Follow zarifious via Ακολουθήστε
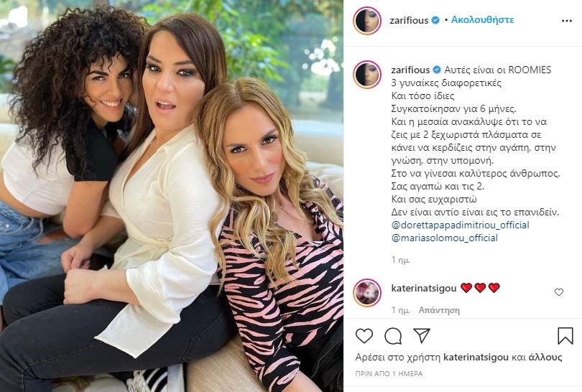The width and height of the screenshot is (582, 392). click(483, 19)
